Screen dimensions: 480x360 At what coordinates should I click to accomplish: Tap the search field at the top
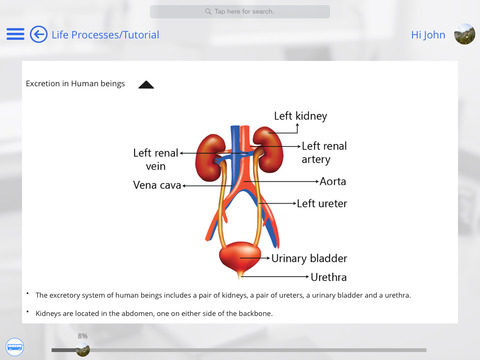click(x=240, y=12)
